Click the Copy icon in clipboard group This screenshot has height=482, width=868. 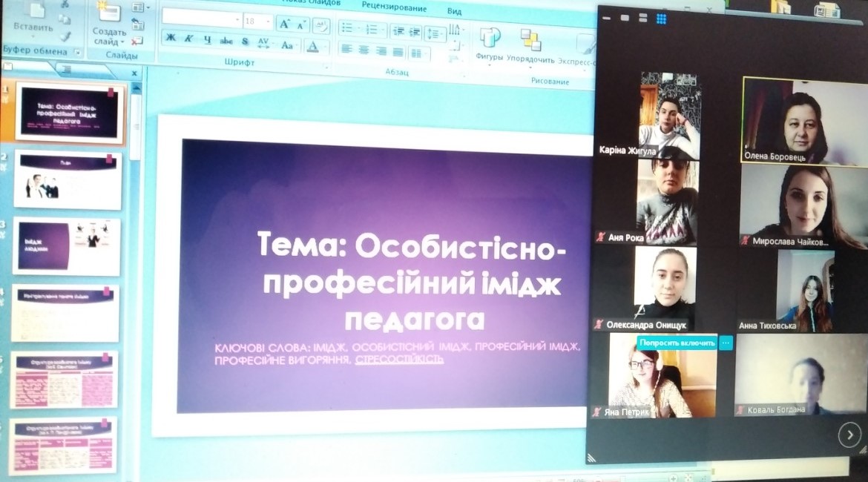(x=65, y=21)
